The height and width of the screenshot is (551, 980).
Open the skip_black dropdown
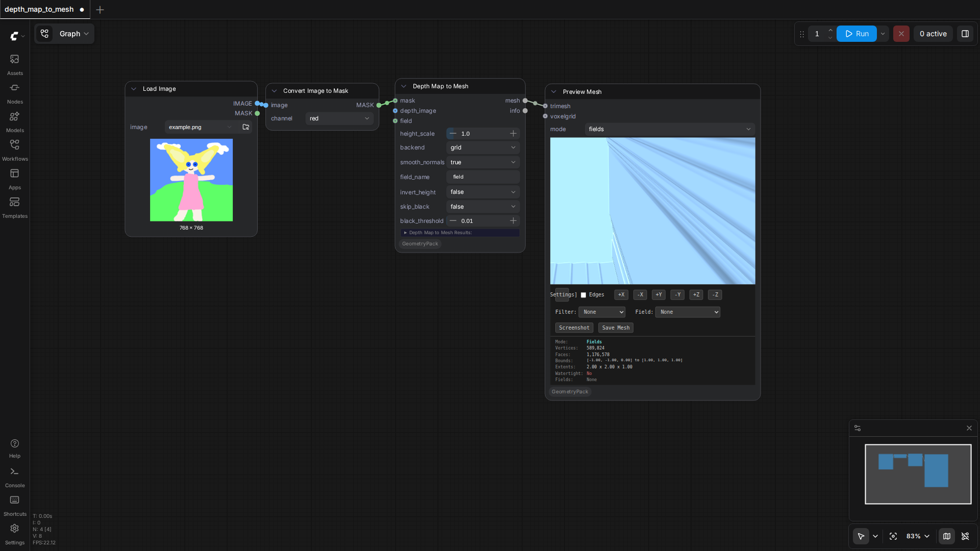[483, 207]
